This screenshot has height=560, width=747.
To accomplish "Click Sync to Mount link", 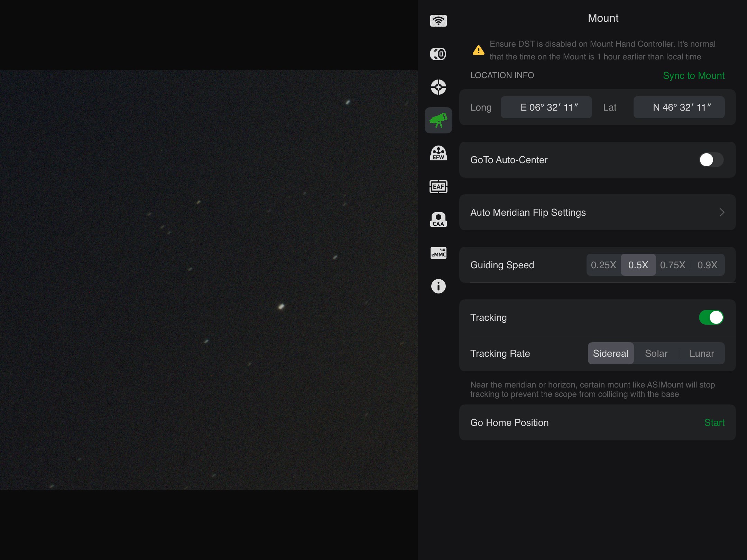I will (693, 75).
